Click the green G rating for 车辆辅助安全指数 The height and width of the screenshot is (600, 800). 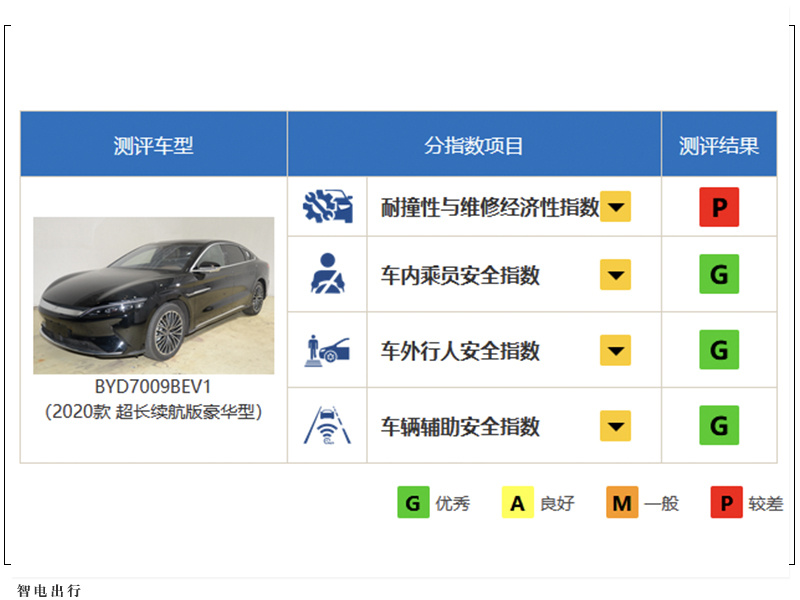(x=719, y=425)
